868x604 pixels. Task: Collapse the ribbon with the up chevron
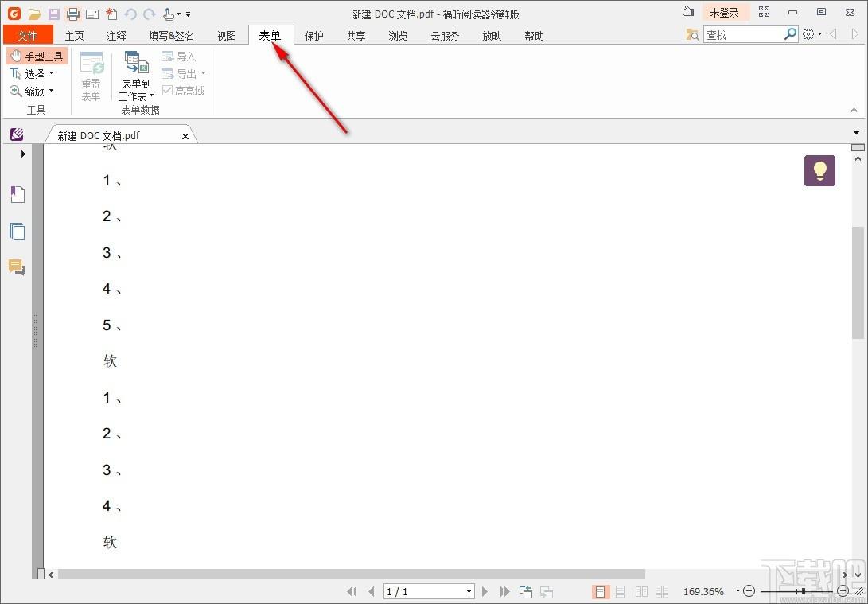[854, 110]
